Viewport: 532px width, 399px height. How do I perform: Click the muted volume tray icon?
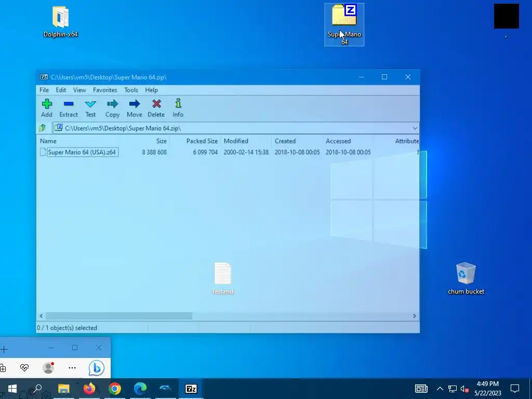tap(465, 389)
